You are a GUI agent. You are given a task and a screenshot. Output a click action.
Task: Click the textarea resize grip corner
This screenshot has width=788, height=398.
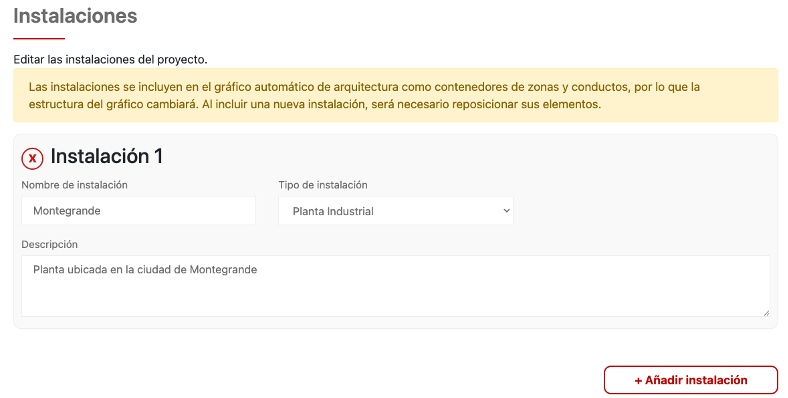(766, 313)
